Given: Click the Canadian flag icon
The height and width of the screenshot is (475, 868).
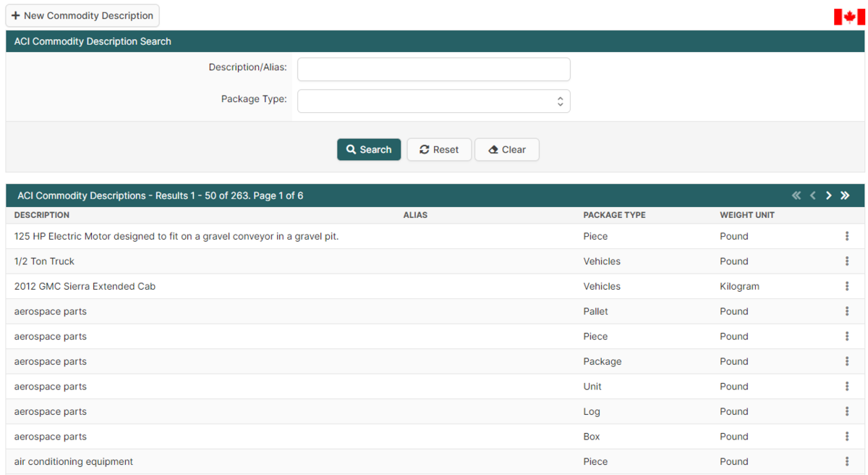Looking at the screenshot, I should pos(849,17).
